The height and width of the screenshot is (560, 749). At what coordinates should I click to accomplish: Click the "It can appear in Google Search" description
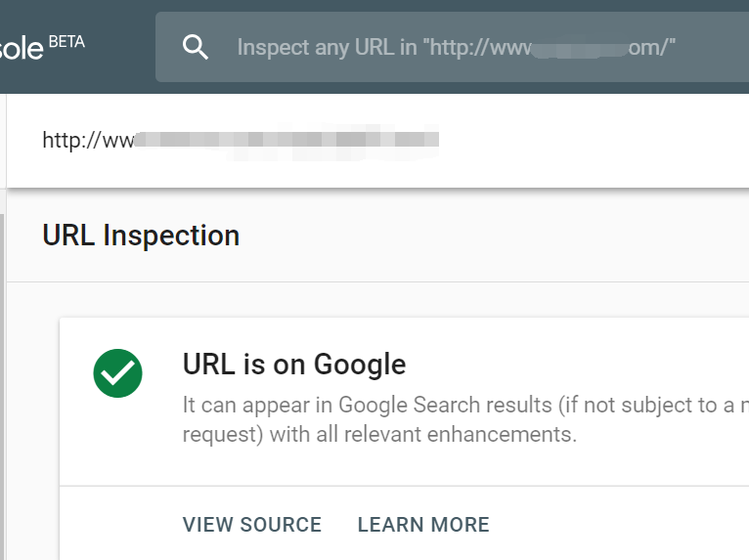pyautogui.click(x=460, y=405)
